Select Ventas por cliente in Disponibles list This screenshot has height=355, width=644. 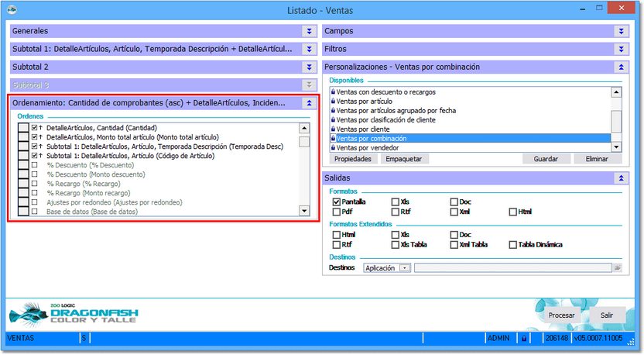point(363,129)
